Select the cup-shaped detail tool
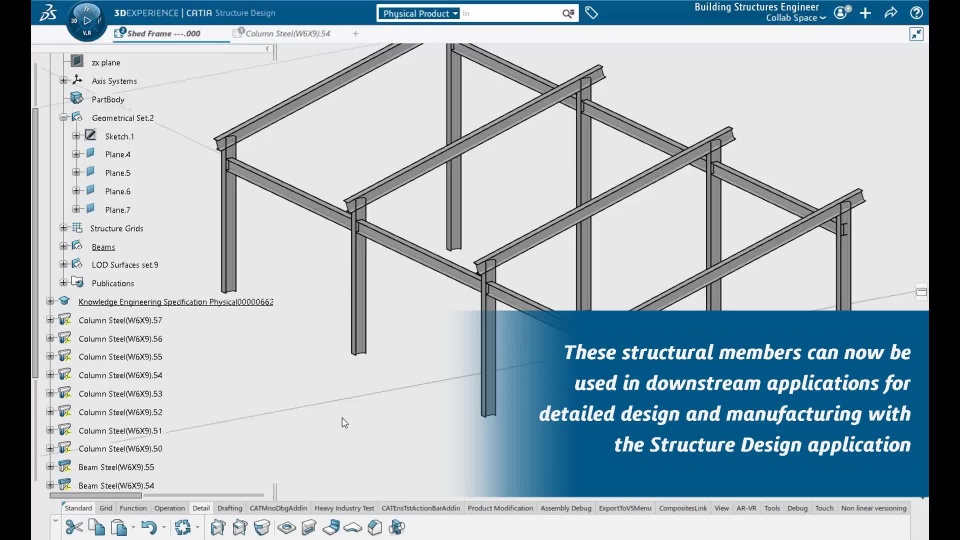The height and width of the screenshot is (540, 960). (x=262, y=527)
